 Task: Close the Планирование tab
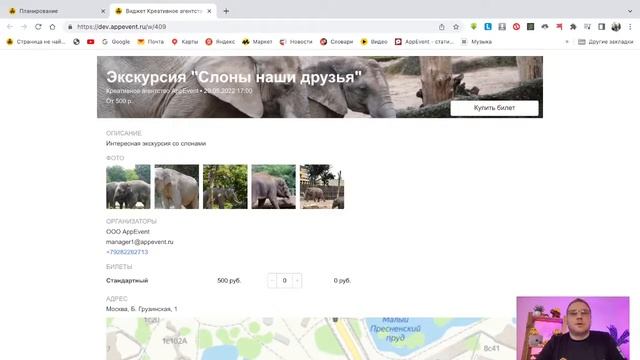103,11
